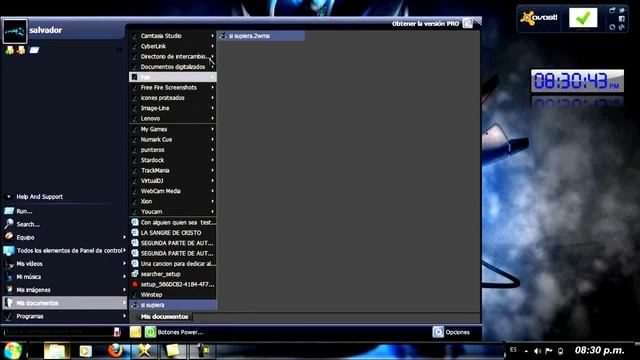Click the Mis documentos tab label
The width and height of the screenshot is (640, 360).
(x=164, y=317)
